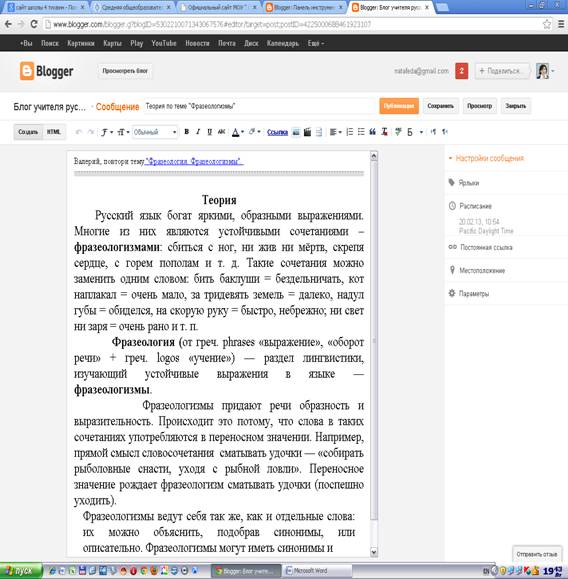Screen dimensions: 568x579
Task: Toggle bold text formatting
Action: [187, 132]
